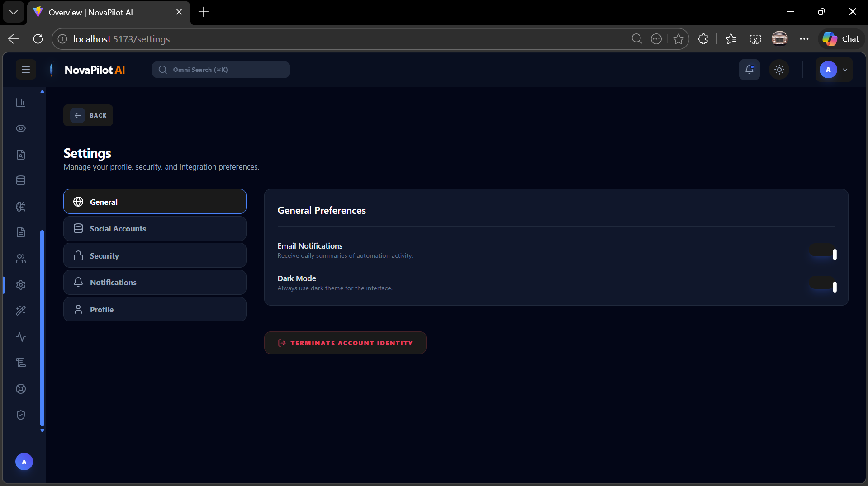Image resolution: width=868 pixels, height=486 pixels.
Task: Open the document text sidebar icon
Action: tap(21, 232)
